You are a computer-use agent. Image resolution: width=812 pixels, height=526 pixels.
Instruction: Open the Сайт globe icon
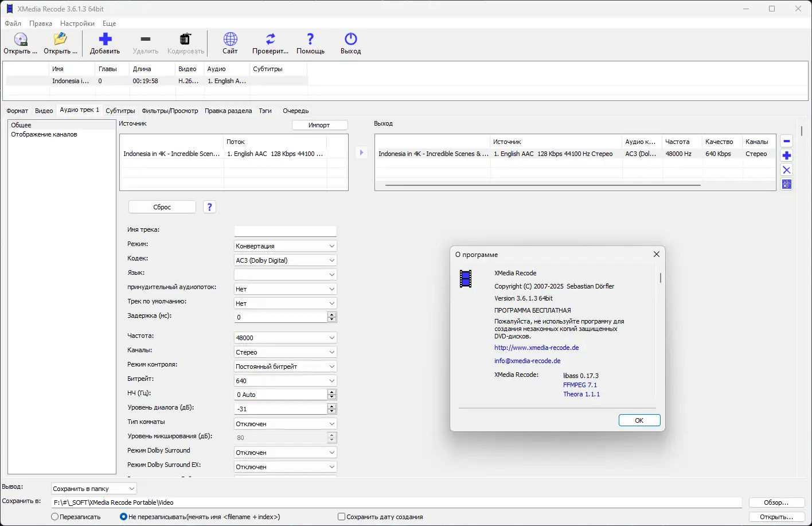tap(230, 39)
